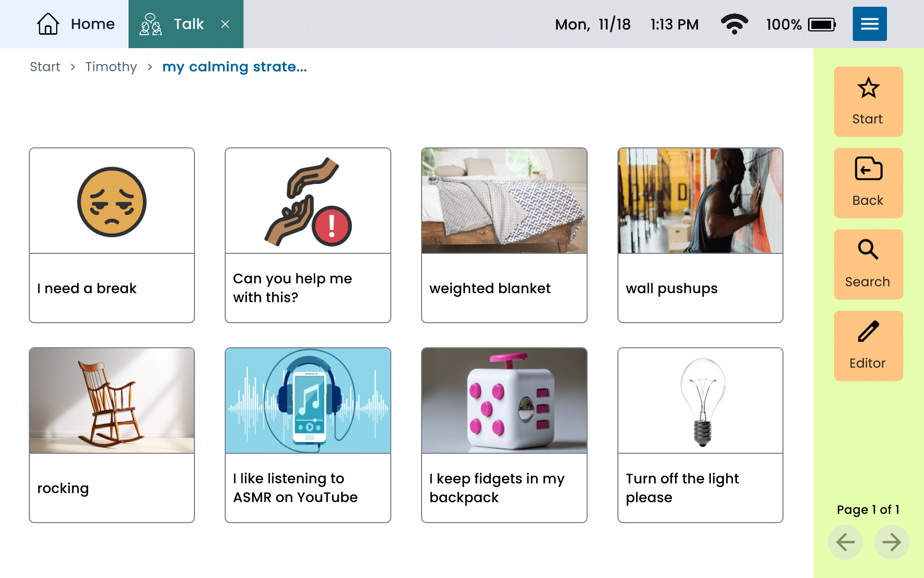Click the WiFi status icon
This screenshot has height=578, width=924.
pos(734,24)
